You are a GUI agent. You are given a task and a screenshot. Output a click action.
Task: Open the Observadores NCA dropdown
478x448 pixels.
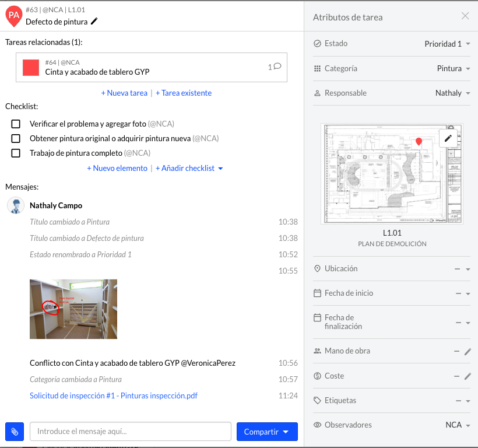458,425
